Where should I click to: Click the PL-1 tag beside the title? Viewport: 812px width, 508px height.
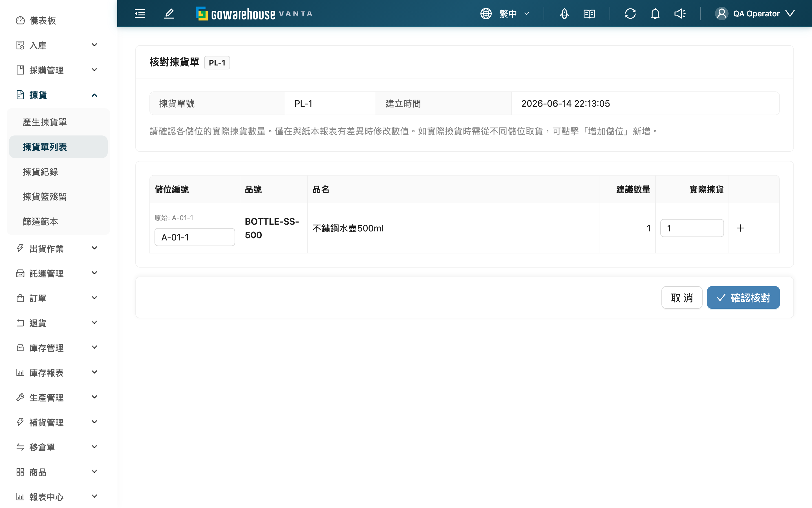[x=217, y=63]
